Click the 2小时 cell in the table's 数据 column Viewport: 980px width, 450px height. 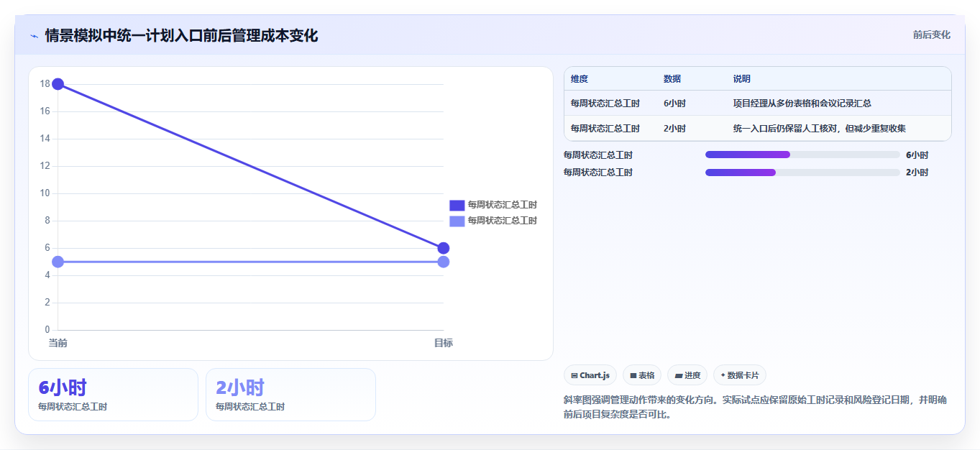click(674, 129)
